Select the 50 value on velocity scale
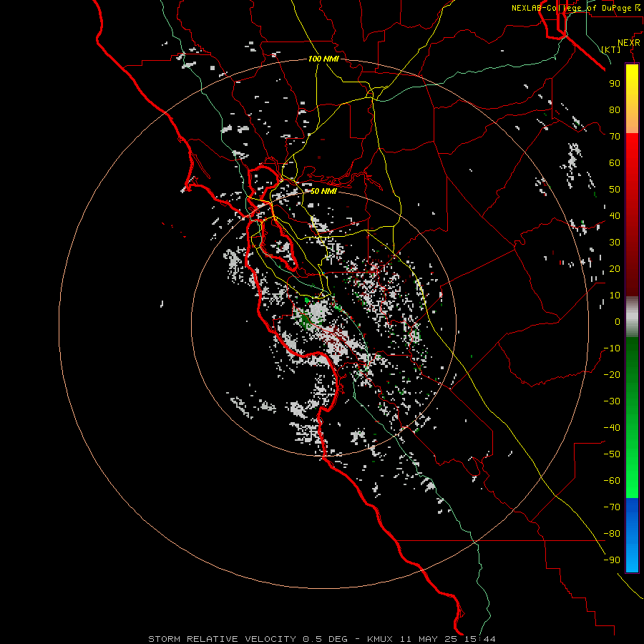 pyautogui.click(x=615, y=190)
